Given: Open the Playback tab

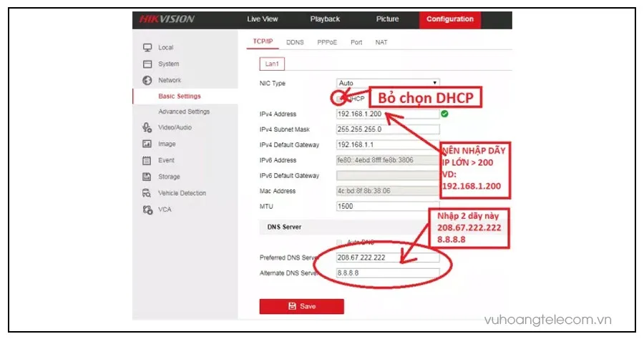Looking at the screenshot, I should pos(325,19).
